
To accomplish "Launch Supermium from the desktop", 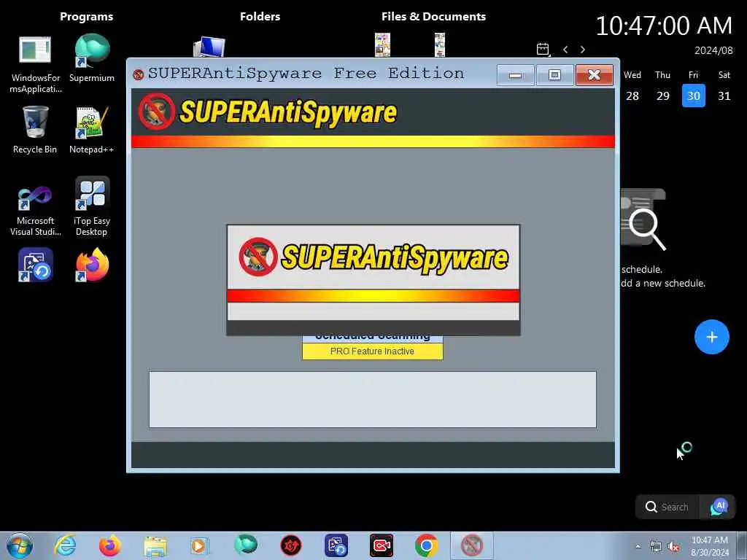I will pyautogui.click(x=92, y=58).
